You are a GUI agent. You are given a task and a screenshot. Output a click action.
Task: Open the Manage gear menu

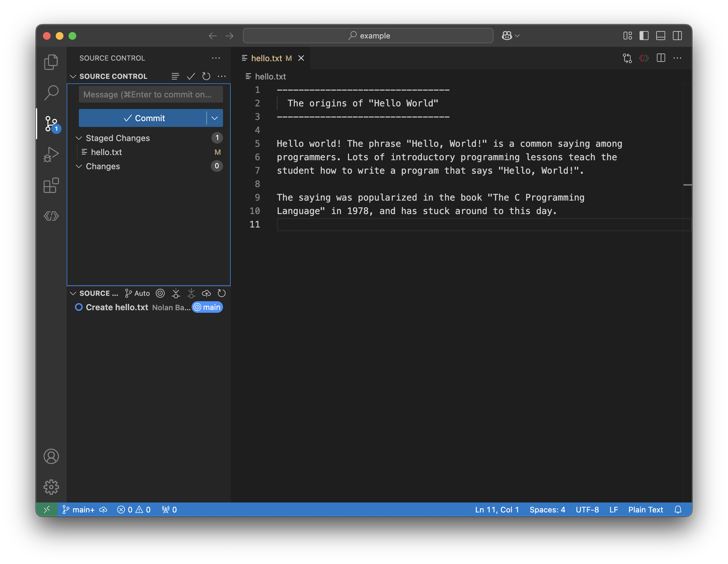coord(51,487)
